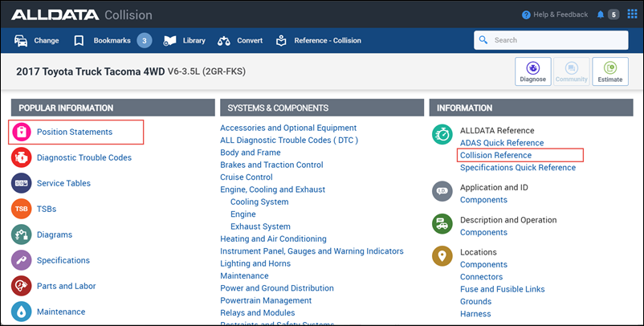The width and height of the screenshot is (644, 326).
Task: Open the popular Maintenance link with droplet
Action: 61,312
